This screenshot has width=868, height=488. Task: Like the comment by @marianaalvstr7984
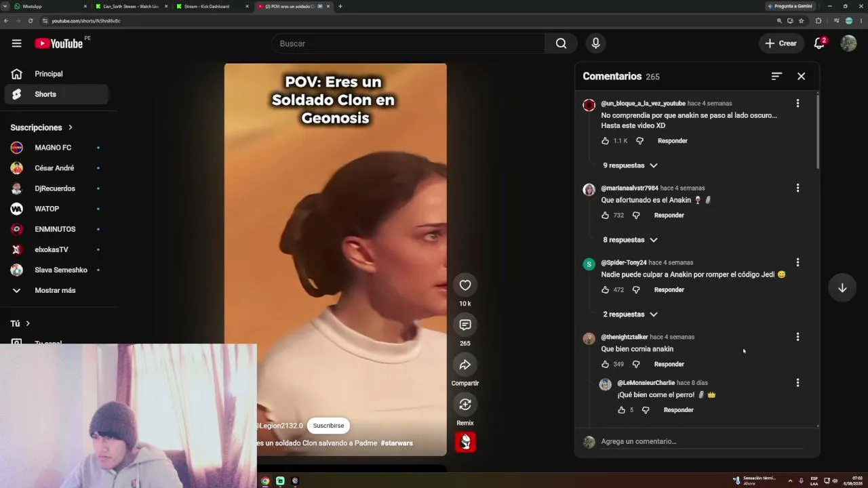(605, 216)
